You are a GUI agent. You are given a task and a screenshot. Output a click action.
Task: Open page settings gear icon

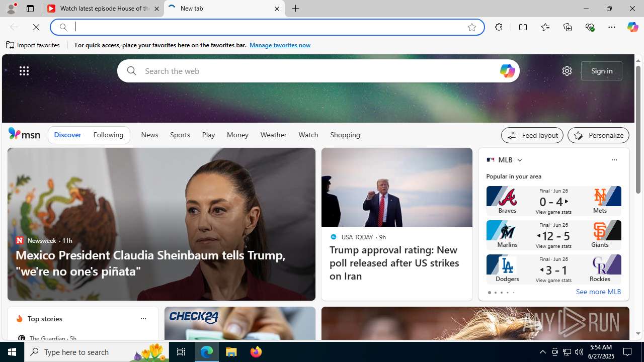[x=567, y=71]
